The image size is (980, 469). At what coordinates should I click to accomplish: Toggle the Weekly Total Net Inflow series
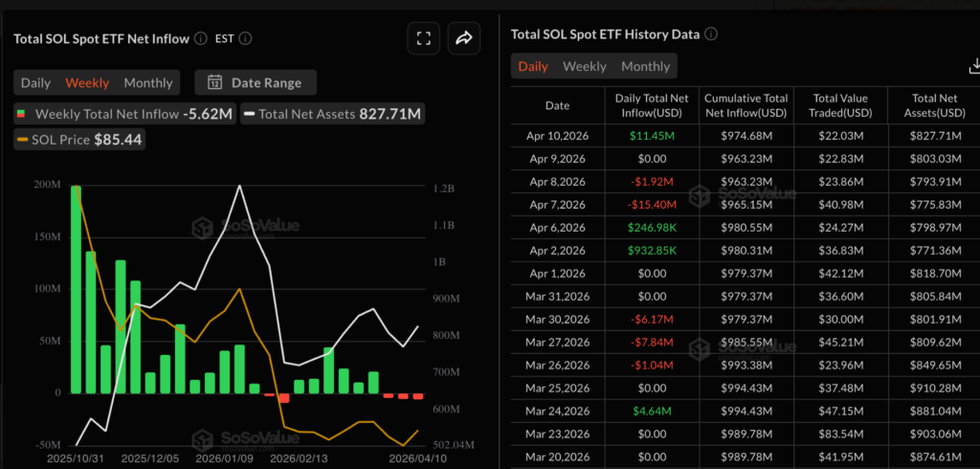click(x=124, y=114)
